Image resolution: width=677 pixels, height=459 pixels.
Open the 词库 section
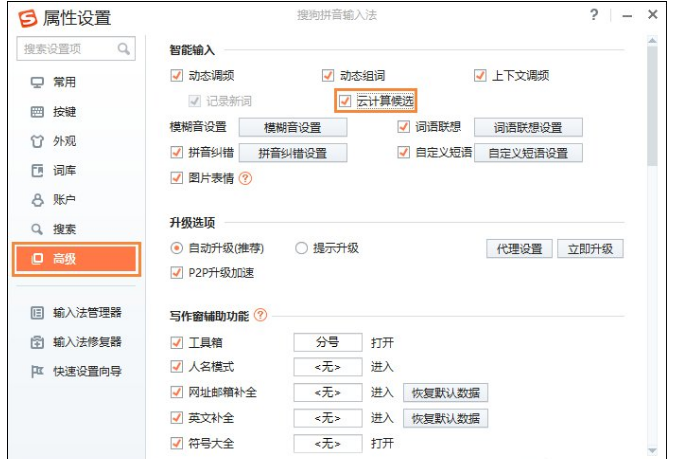tap(64, 171)
